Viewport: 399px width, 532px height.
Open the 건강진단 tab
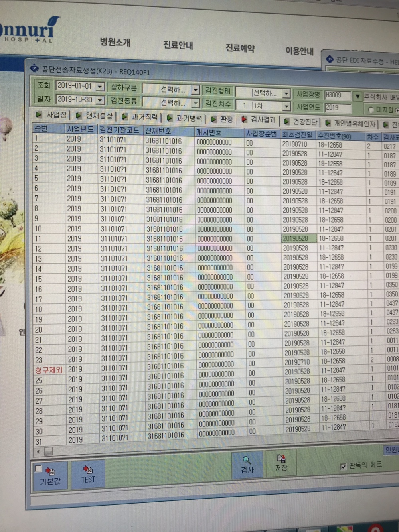pyautogui.click(x=301, y=121)
